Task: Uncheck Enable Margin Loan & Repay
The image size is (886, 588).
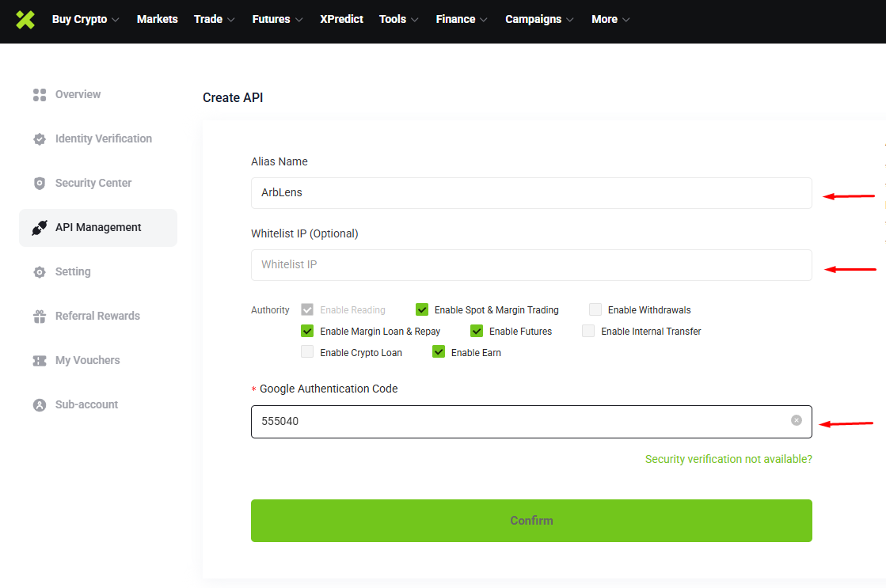Action: [307, 331]
